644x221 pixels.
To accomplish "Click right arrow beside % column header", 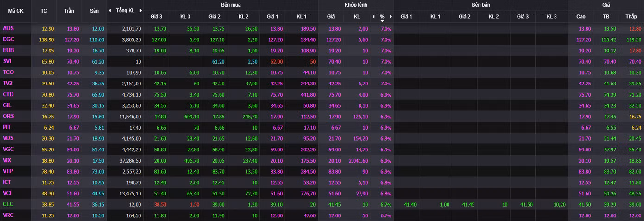I will click(391, 17).
